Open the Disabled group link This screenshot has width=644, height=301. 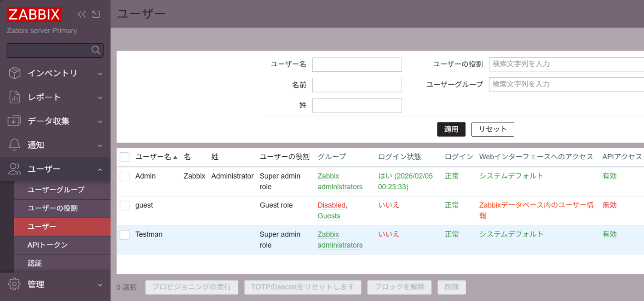point(331,205)
